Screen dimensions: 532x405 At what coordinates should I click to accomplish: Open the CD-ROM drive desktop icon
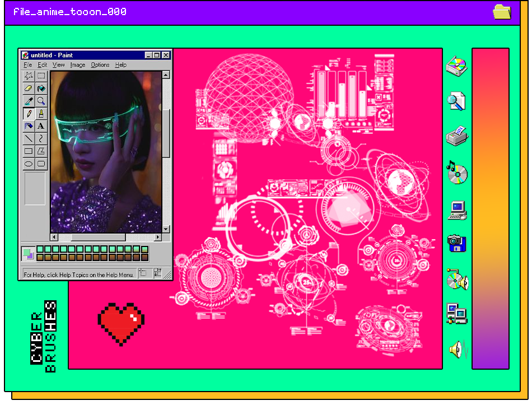point(456,66)
